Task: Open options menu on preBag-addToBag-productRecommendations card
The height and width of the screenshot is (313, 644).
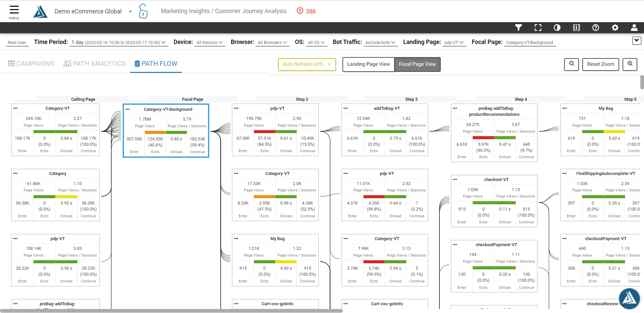Action: (455, 108)
